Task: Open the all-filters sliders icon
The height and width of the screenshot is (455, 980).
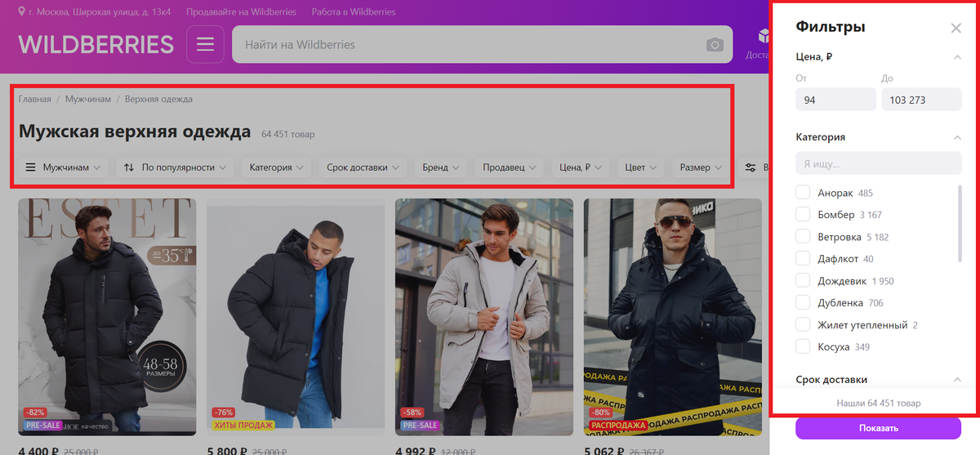Action: click(x=751, y=167)
